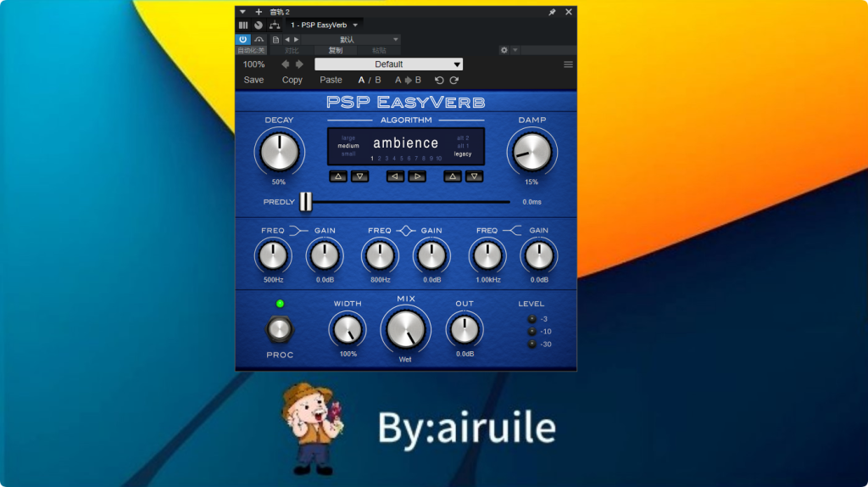Click the DECAY knob
This screenshot has height=487, width=868.
point(280,152)
